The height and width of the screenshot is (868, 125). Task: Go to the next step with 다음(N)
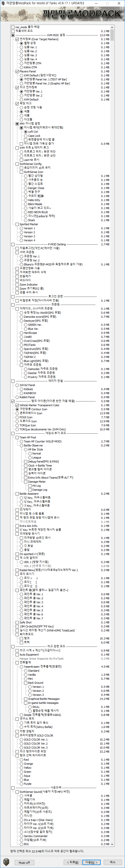pos(91,862)
